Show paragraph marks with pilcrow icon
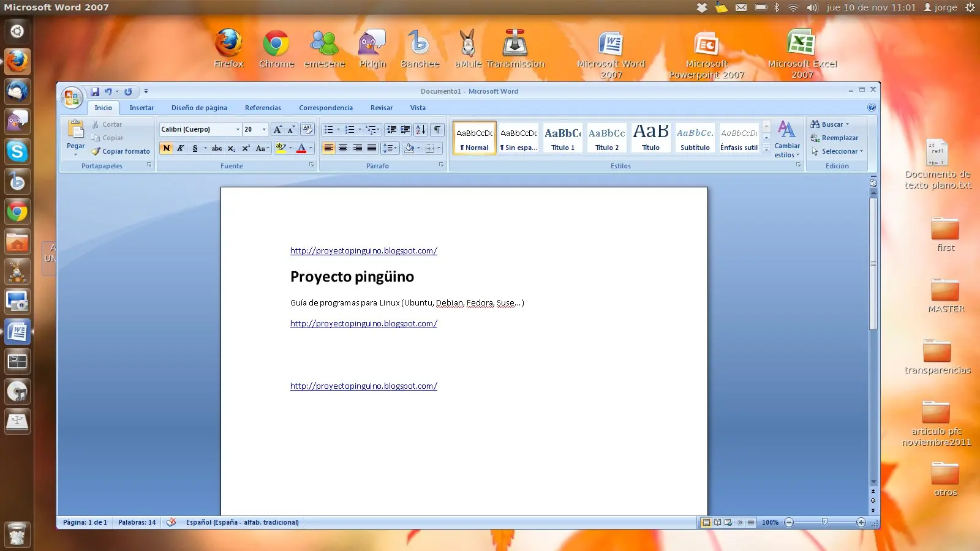Image resolution: width=980 pixels, height=551 pixels. (x=437, y=129)
